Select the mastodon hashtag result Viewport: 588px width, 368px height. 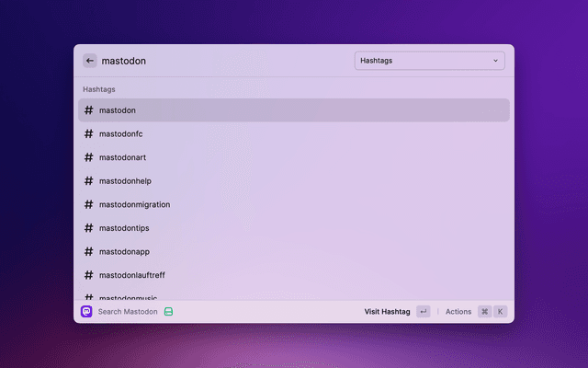pyautogui.click(x=294, y=110)
